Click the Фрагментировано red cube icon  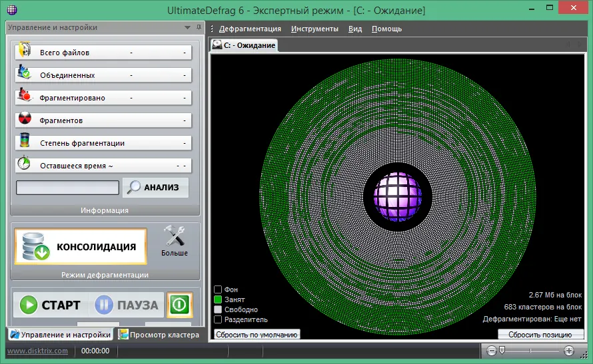pyautogui.click(x=25, y=94)
